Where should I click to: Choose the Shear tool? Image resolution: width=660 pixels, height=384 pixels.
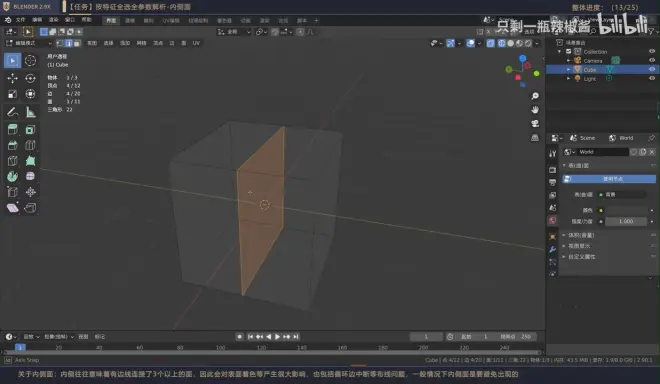13,208
